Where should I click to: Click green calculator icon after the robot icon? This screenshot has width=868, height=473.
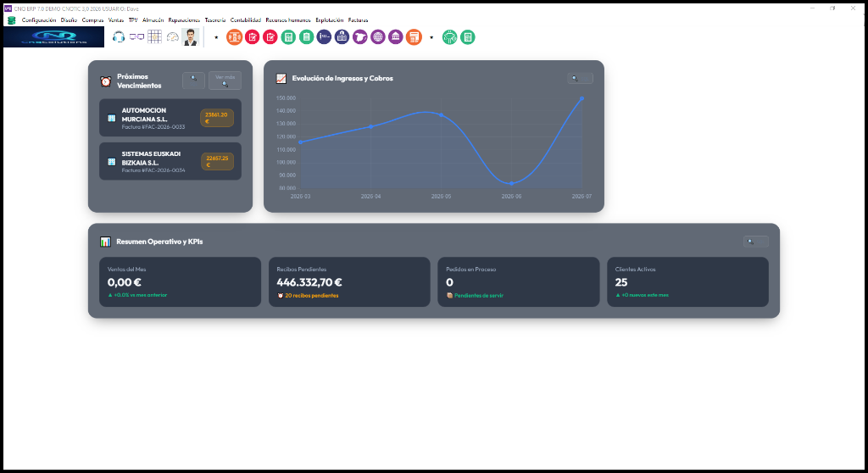click(x=468, y=37)
